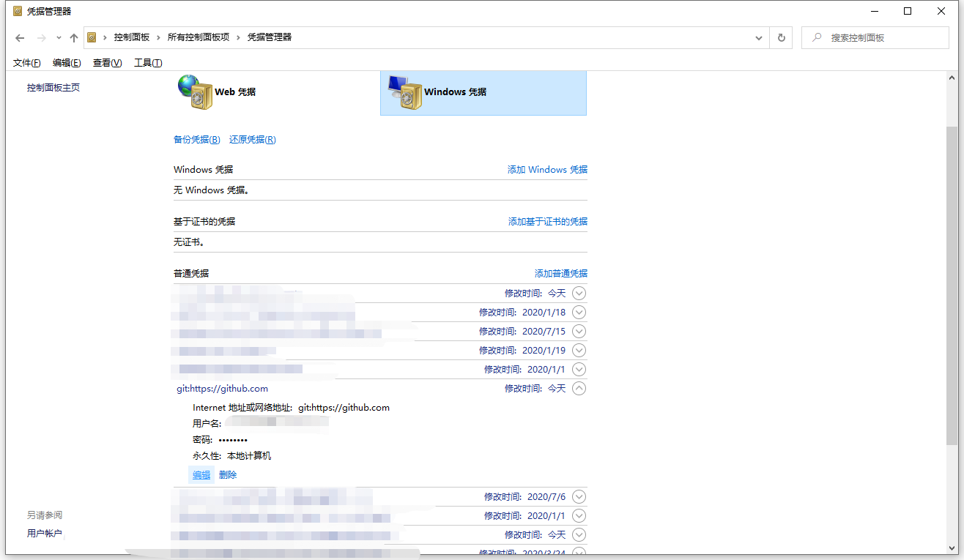Click 添加 Windows 凭据 link
The image size is (964, 560).
[x=547, y=170]
